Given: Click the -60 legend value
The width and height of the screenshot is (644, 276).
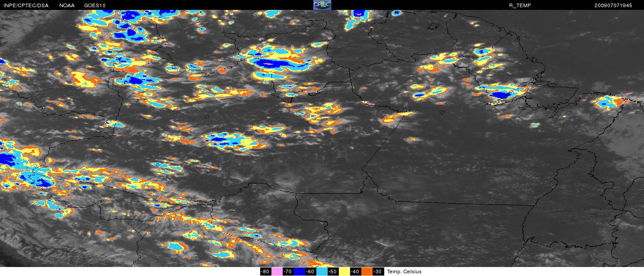Looking at the screenshot, I should coord(310,272).
